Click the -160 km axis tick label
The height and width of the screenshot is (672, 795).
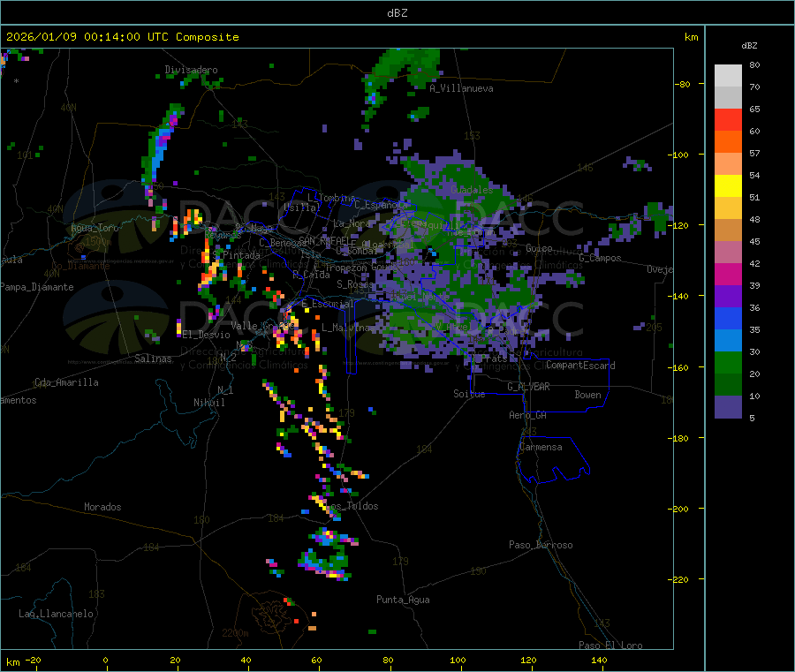[x=678, y=367]
